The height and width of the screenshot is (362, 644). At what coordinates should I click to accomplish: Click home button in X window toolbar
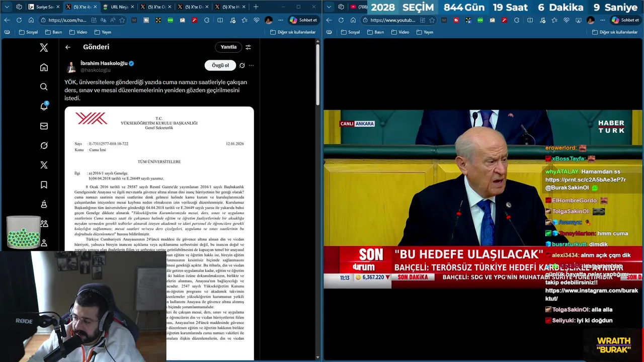pos(31,20)
